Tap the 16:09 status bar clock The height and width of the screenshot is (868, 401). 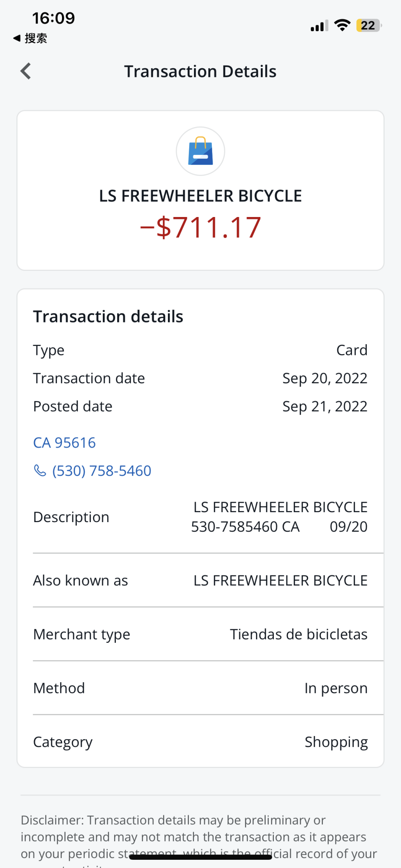53,18
